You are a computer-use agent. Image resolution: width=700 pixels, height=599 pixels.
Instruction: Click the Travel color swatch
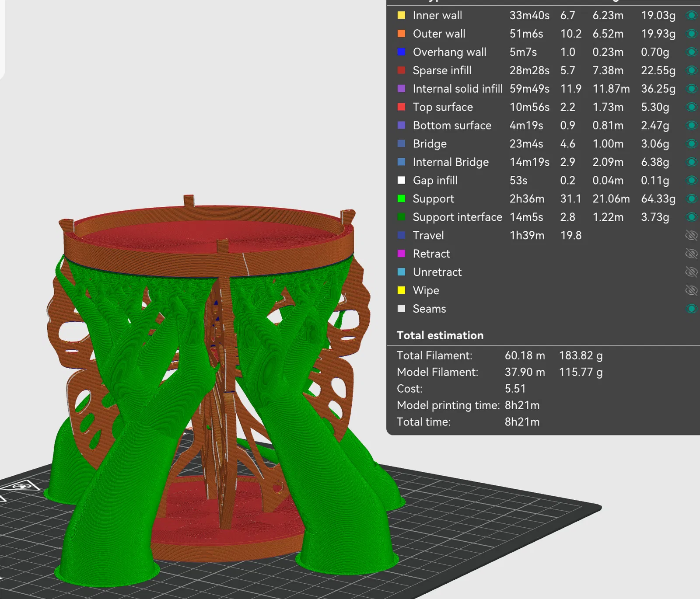click(401, 236)
